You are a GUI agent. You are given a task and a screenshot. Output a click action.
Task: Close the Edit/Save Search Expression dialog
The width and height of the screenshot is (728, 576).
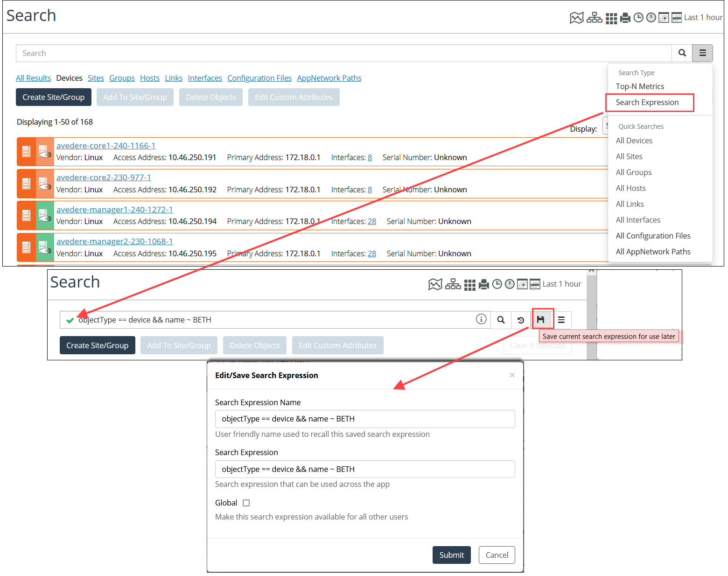tap(512, 375)
